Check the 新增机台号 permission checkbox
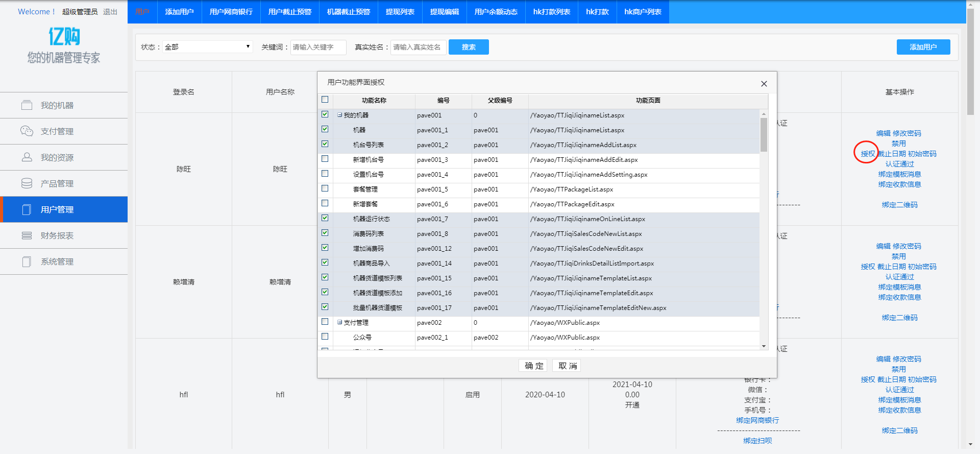 (325, 159)
